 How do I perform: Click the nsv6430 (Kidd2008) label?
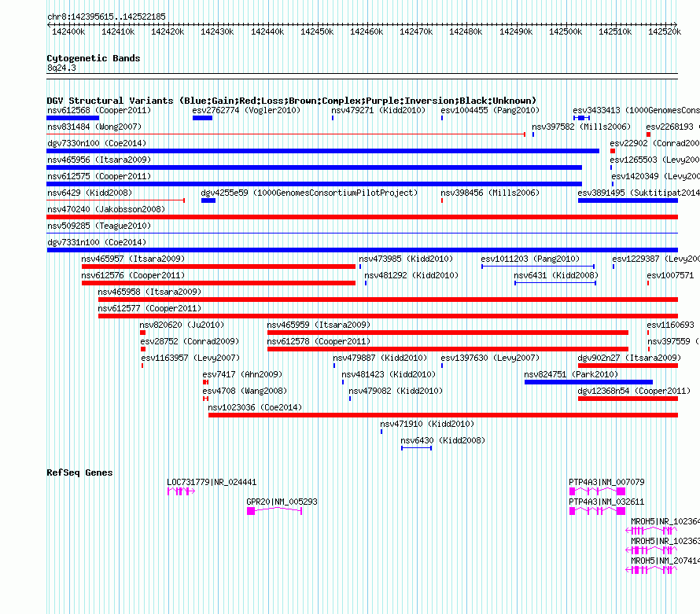click(x=443, y=440)
